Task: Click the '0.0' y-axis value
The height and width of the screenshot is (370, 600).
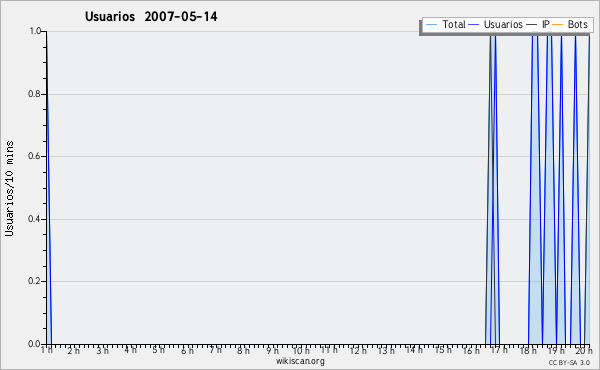Action: point(34,344)
